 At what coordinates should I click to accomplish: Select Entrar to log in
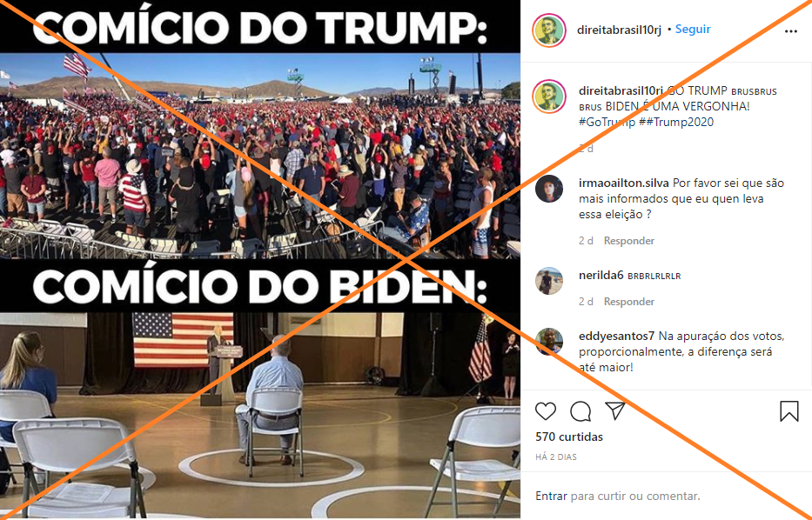click(x=551, y=496)
